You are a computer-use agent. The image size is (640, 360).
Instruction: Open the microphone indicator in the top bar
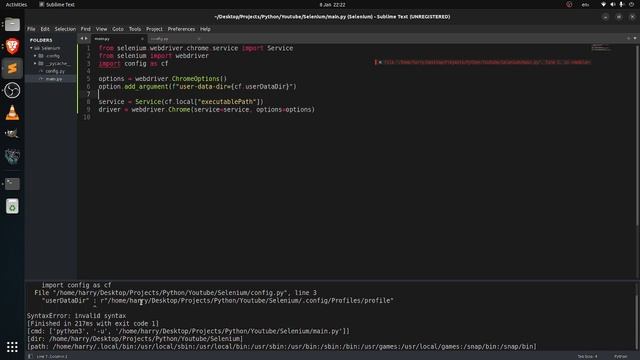(622, 4)
